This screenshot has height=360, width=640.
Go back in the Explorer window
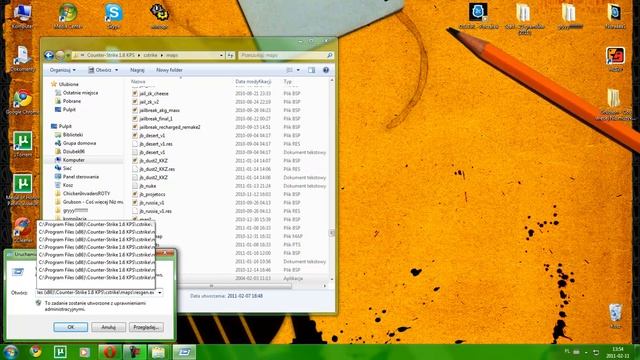49,55
